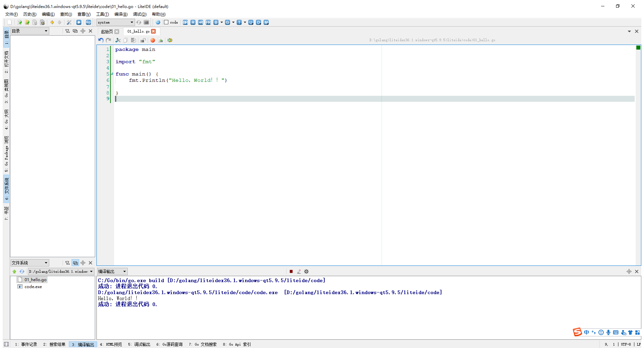The width and height of the screenshot is (644, 348).
Task: Toggle the 6: 文件系统 sidebar tab
Action: tap(6, 189)
